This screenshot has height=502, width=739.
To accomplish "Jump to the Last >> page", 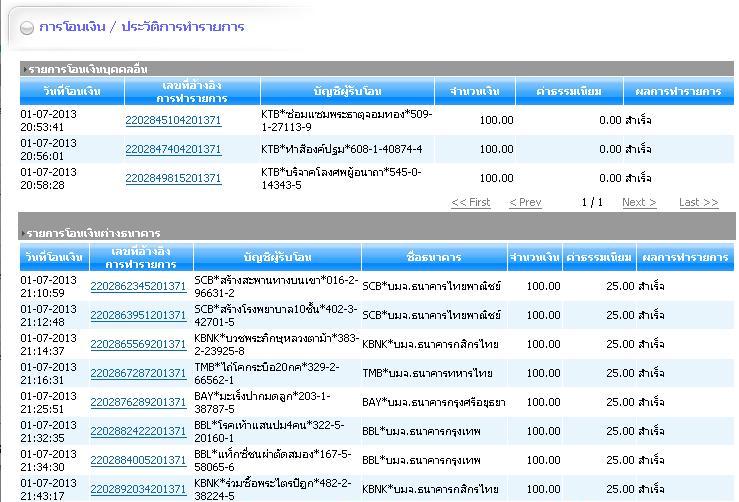I will pyautogui.click(x=698, y=202).
